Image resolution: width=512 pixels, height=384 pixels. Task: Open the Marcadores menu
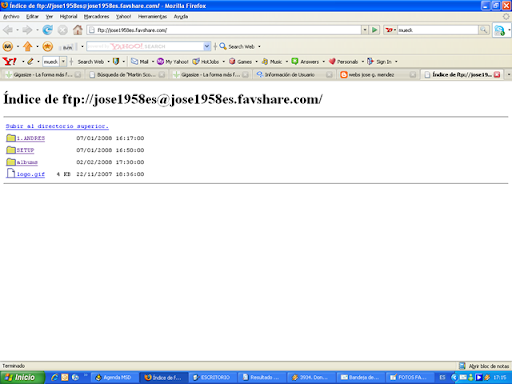[96, 17]
